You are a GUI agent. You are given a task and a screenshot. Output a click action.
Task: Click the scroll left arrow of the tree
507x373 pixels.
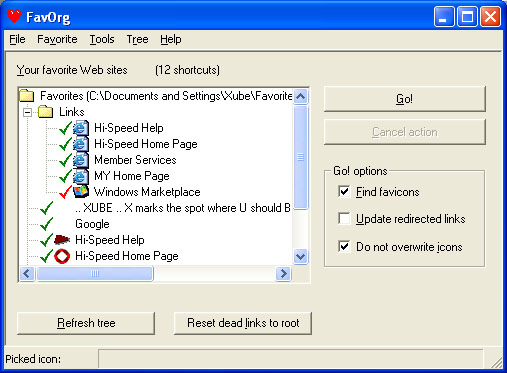pyautogui.click(x=27, y=274)
